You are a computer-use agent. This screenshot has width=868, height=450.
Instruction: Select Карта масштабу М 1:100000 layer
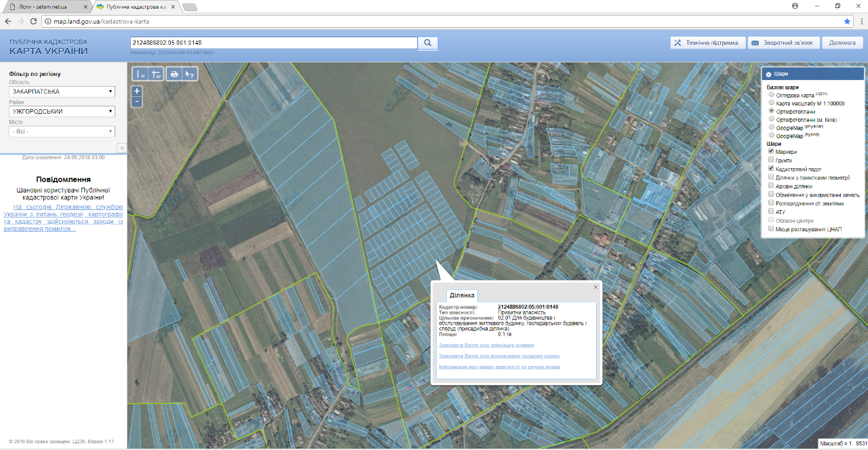point(772,103)
